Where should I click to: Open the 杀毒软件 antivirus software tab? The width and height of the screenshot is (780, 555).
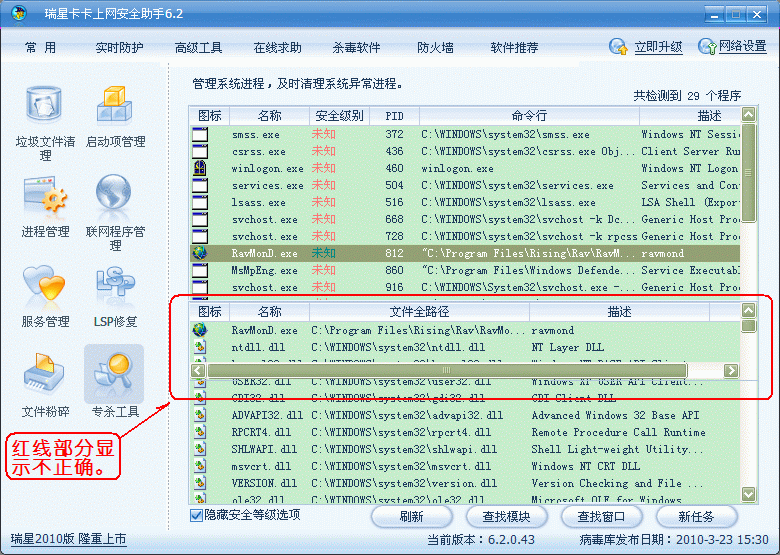click(356, 48)
